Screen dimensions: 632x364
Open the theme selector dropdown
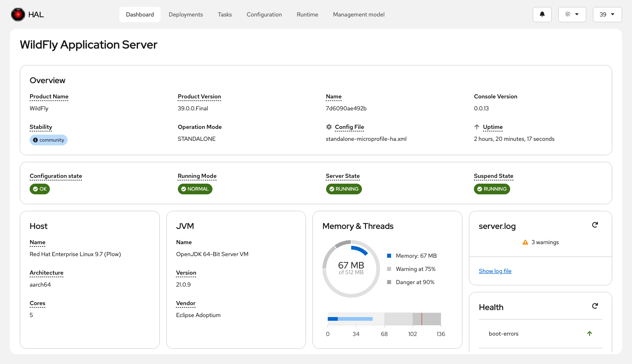pos(572,14)
